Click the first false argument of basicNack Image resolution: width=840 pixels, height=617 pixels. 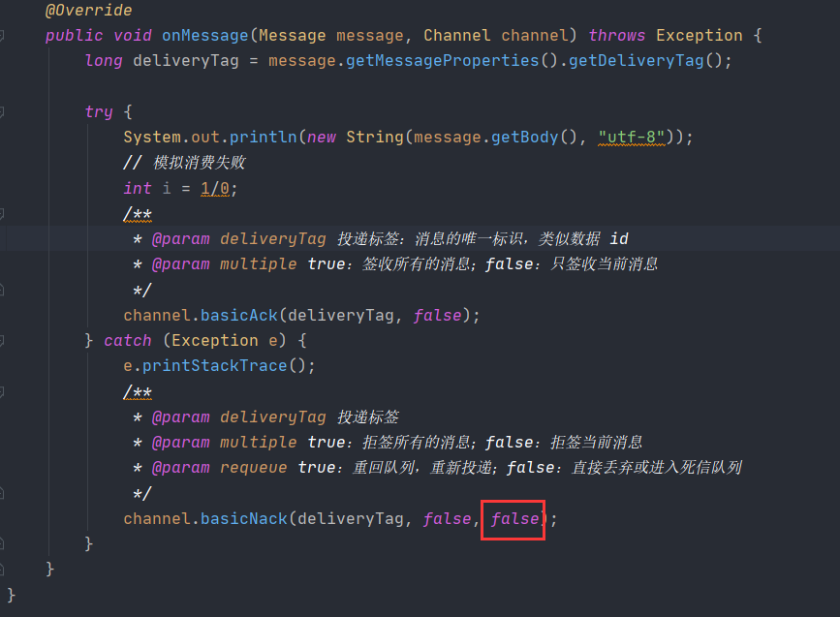448,518
